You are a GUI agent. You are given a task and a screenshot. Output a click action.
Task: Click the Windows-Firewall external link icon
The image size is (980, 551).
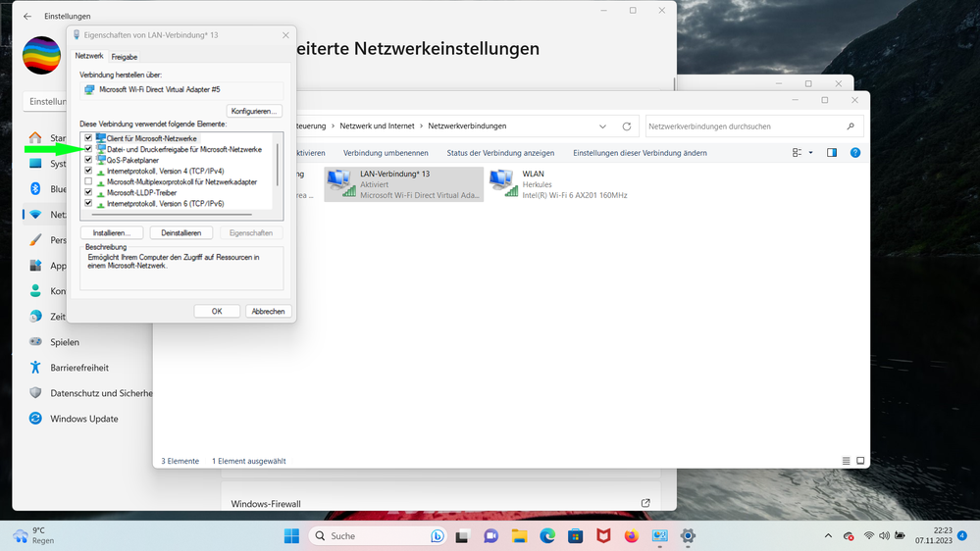645,503
